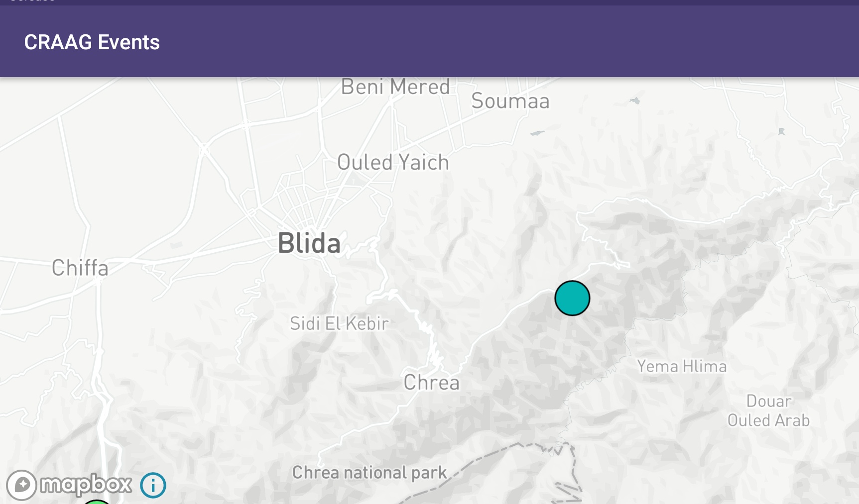This screenshot has height=504, width=859.
Task: Click the dashed park boundary line
Action: [x=498, y=453]
